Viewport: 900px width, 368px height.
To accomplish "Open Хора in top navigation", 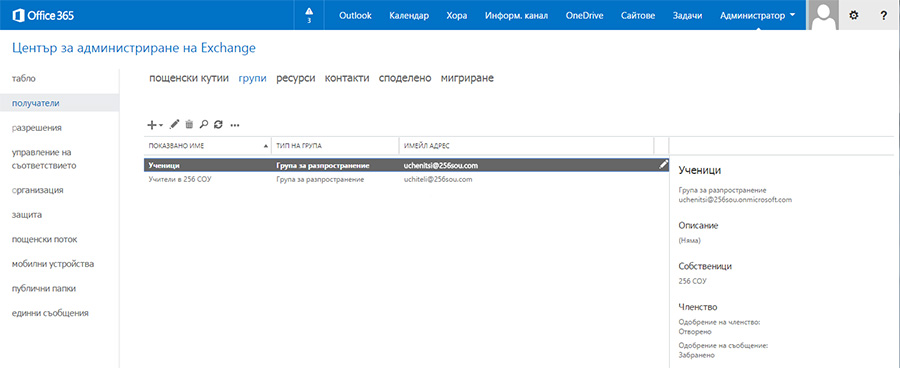I will pyautogui.click(x=456, y=16).
